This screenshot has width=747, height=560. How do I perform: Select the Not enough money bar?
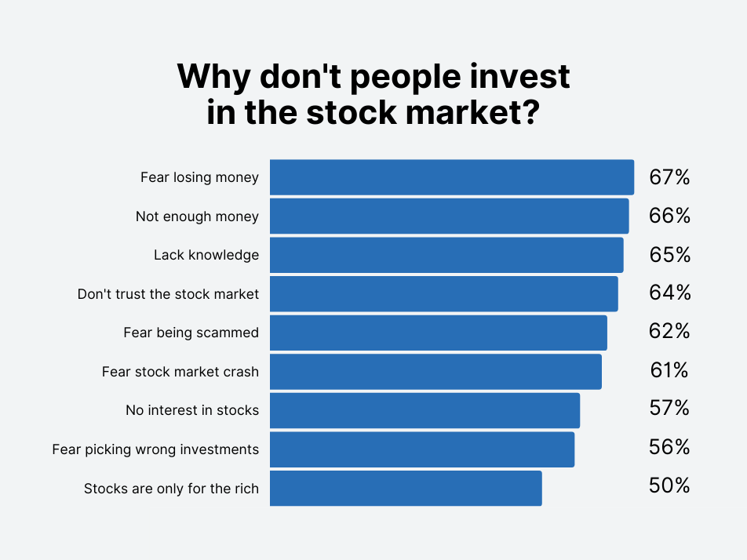(x=450, y=216)
